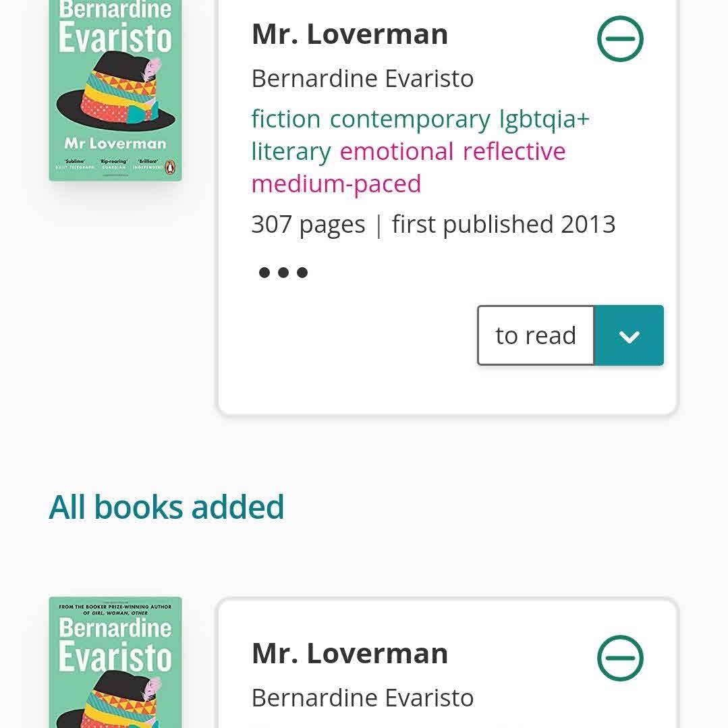The height and width of the screenshot is (728, 728).
Task: Click the 'to read' status button
Action: pos(536,335)
